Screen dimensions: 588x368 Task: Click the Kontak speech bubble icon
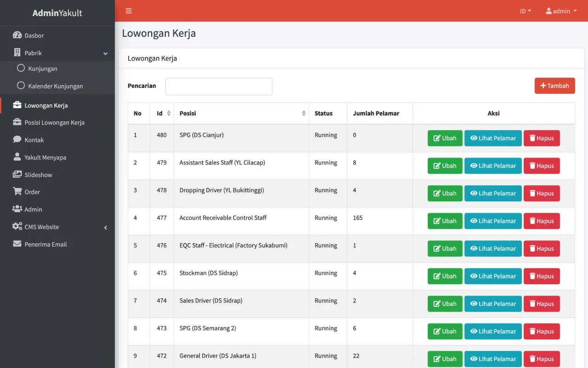coord(17,140)
